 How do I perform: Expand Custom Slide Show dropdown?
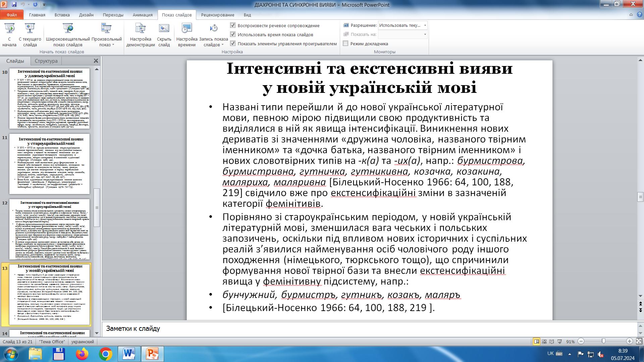coord(113,45)
